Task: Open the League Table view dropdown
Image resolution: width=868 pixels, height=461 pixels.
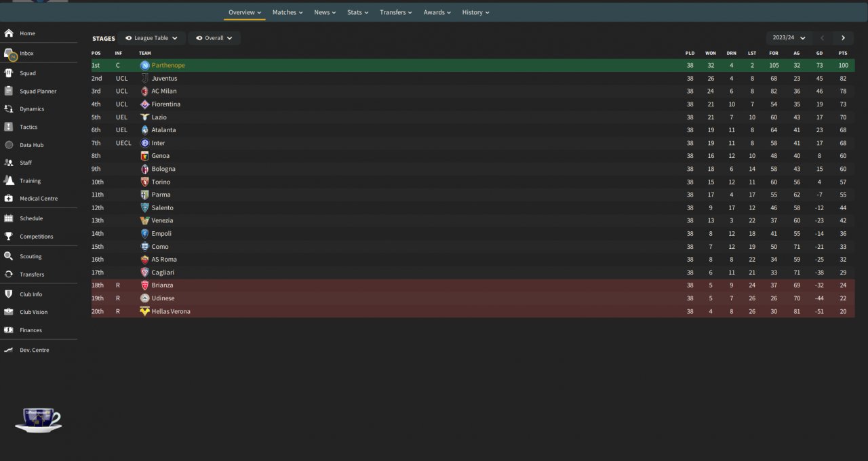Action: 152,38
